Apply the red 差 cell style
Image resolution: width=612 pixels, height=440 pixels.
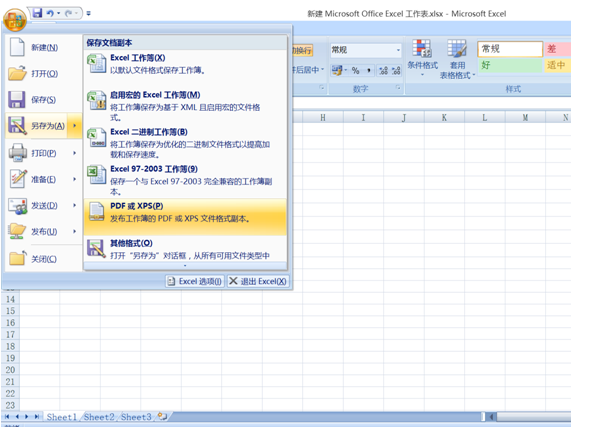pyautogui.click(x=557, y=49)
